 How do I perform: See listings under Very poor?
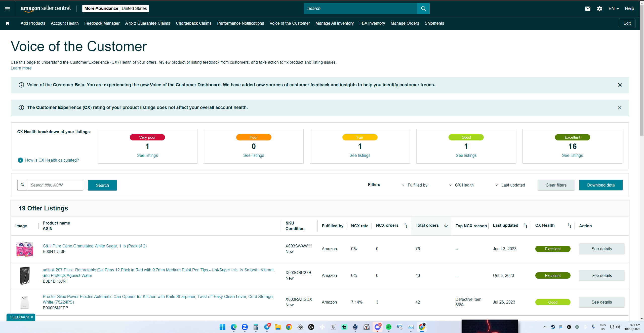point(147,156)
